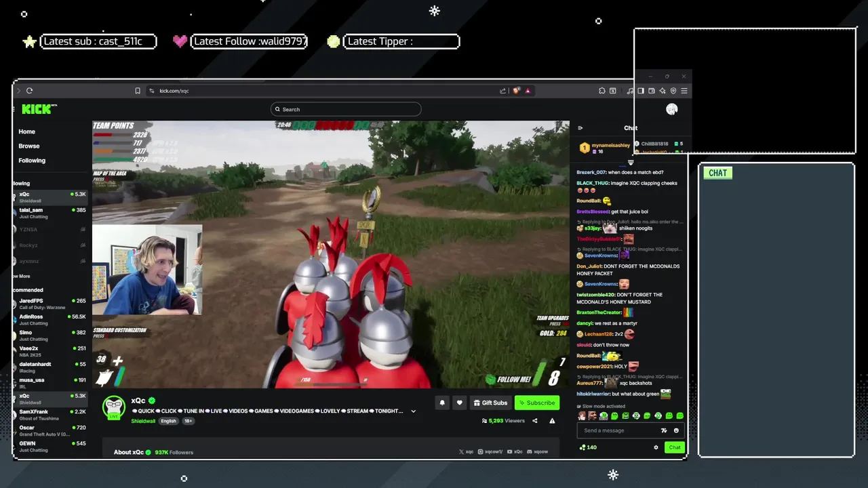The image size is (868, 488).
Task: Open the Brave shields lion icon
Action: (x=517, y=91)
